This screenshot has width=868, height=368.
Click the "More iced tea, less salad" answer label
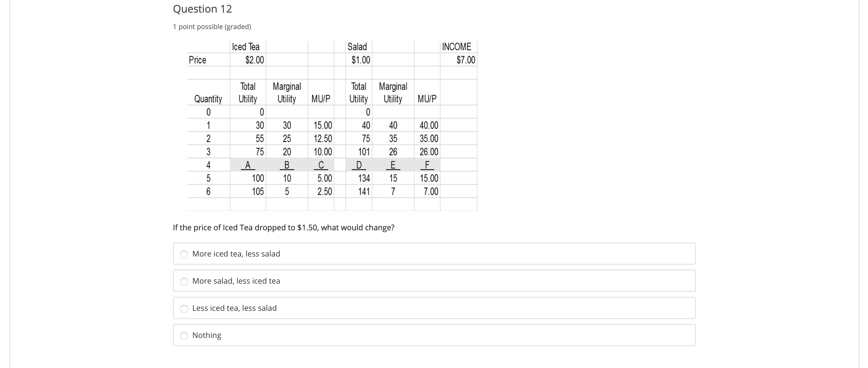[236, 254]
